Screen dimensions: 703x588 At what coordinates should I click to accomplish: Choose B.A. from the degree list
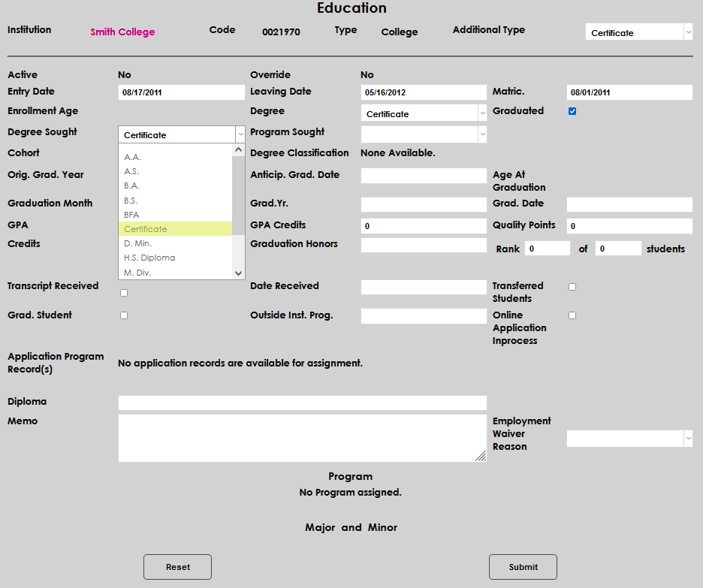132,185
